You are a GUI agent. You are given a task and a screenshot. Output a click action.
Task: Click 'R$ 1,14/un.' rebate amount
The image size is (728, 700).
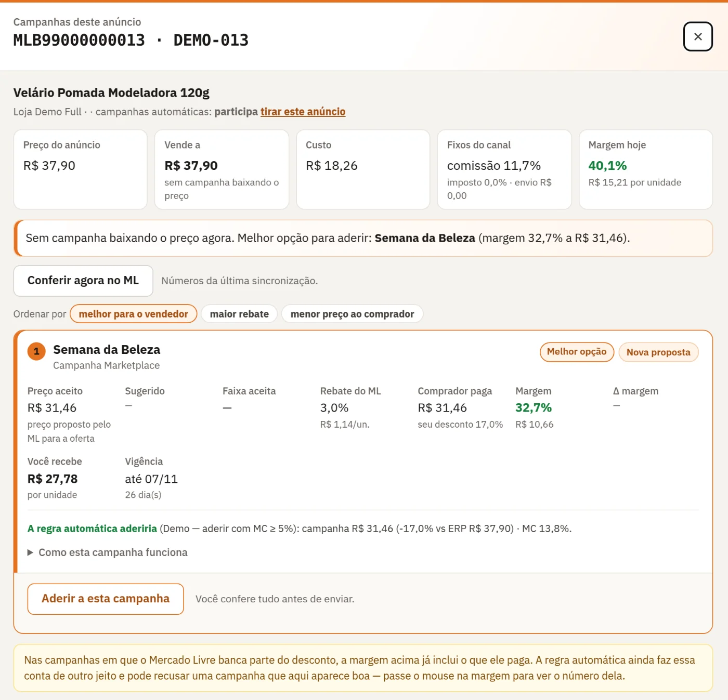(x=345, y=425)
